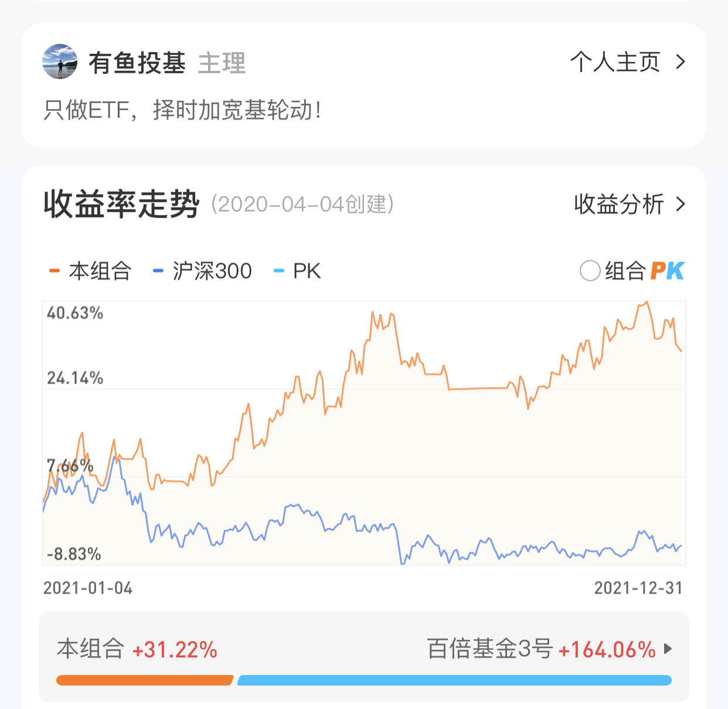This screenshot has height=709, width=728.
Task: Tap the orange-blue PK logo icon
Action: point(667,271)
